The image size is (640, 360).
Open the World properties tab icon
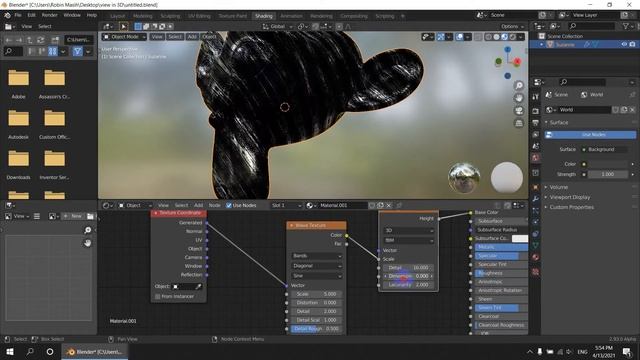tap(536, 158)
